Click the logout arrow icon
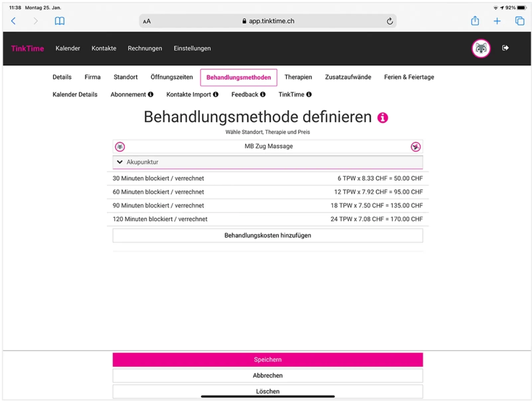The height and width of the screenshot is (404, 532). pyautogui.click(x=505, y=48)
